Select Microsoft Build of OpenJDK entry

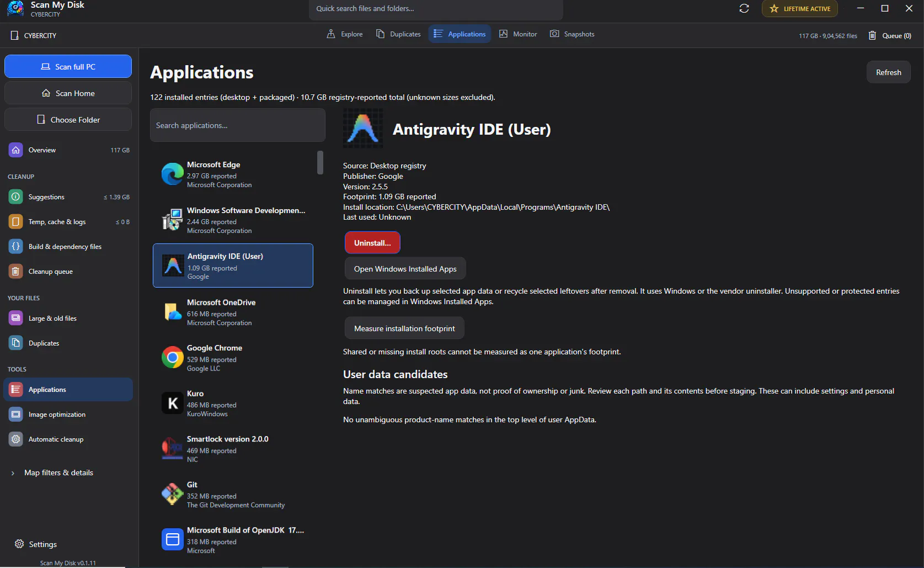233,539
